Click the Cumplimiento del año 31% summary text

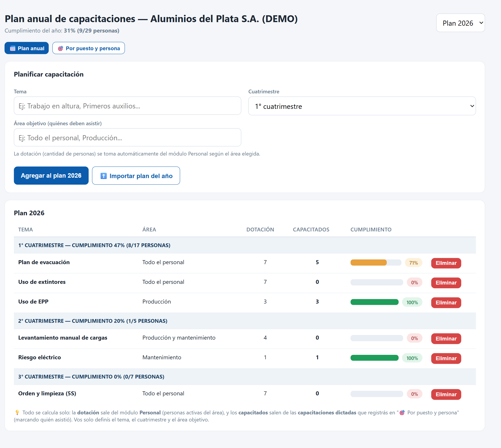tap(62, 31)
